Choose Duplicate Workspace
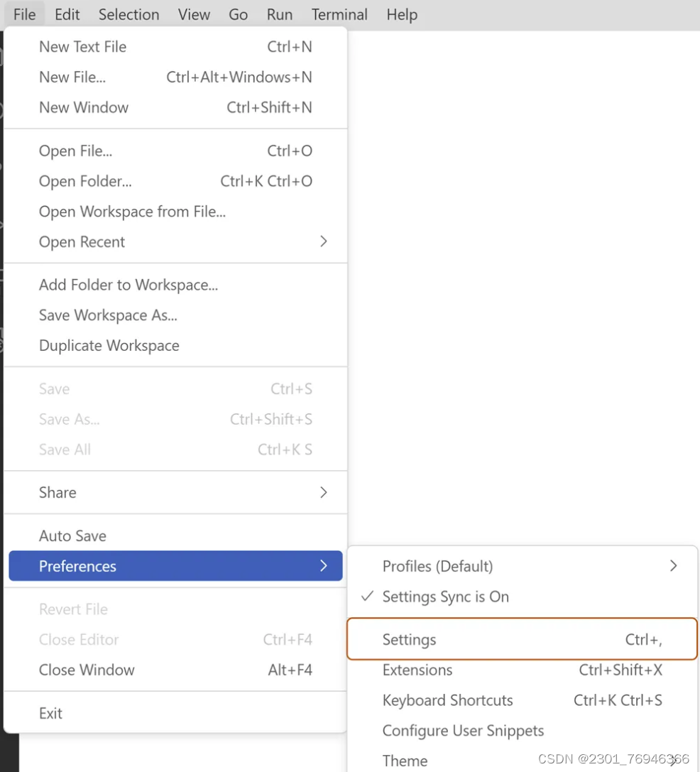The height and width of the screenshot is (772, 700). [175, 346]
